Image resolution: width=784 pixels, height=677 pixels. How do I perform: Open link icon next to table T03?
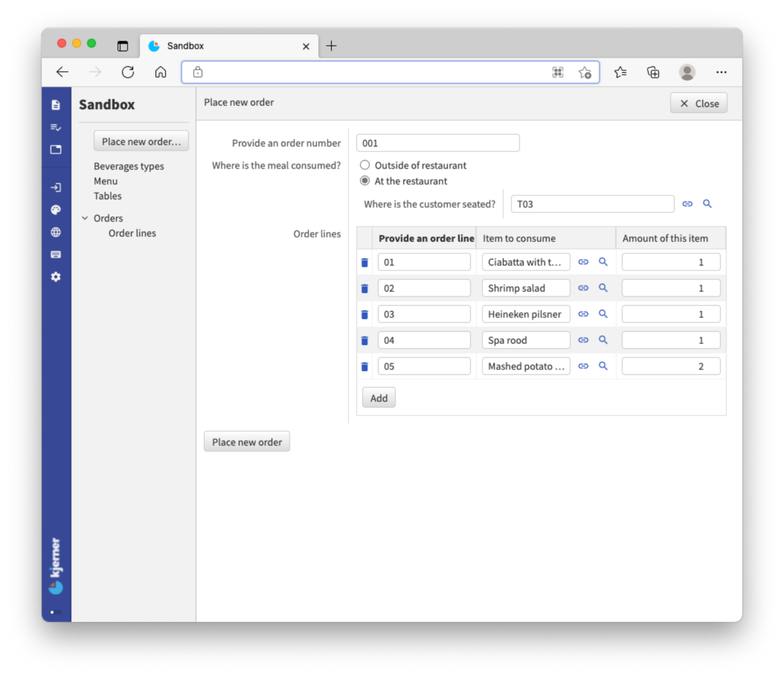click(x=687, y=203)
